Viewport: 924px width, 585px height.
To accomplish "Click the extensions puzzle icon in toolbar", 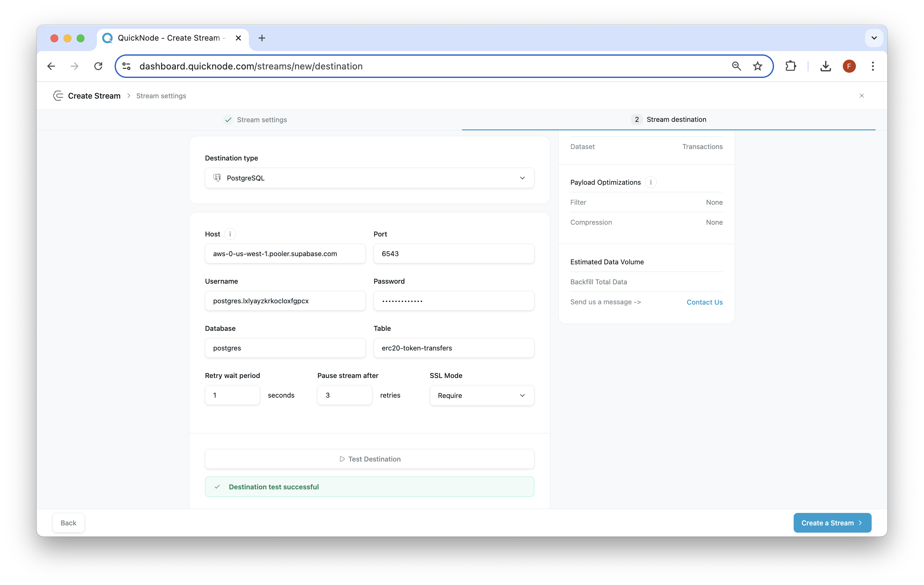I will pos(791,66).
